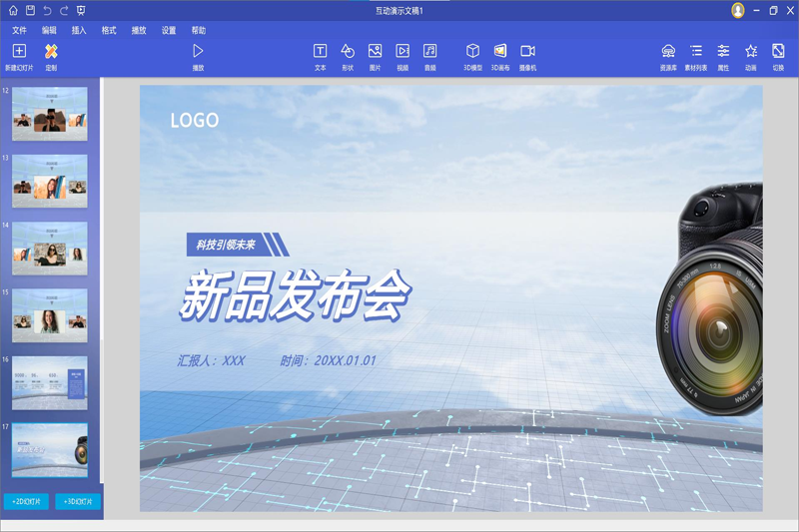Save the presentation with the floppy icon
This screenshot has height=532, width=799.
coord(31,10)
